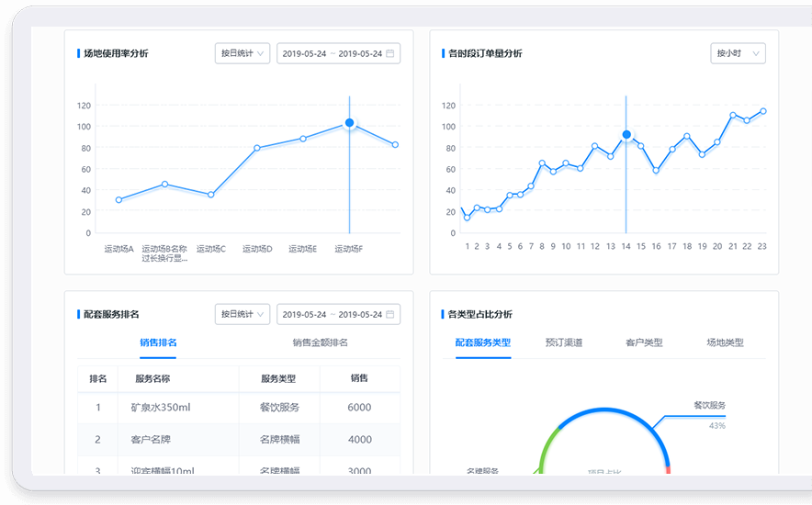This screenshot has height=505, width=812.
Task: Click the 服务类型 column header
Action: pyautogui.click(x=278, y=378)
